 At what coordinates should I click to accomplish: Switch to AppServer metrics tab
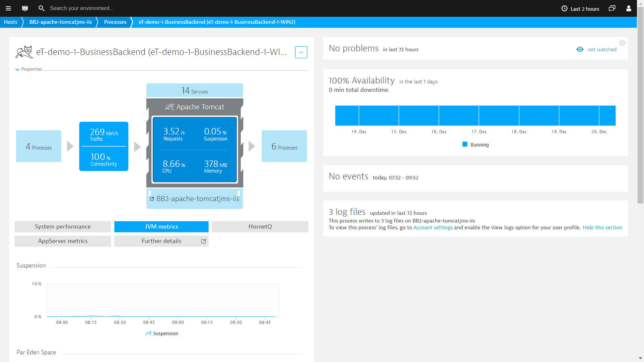click(63, 241)
